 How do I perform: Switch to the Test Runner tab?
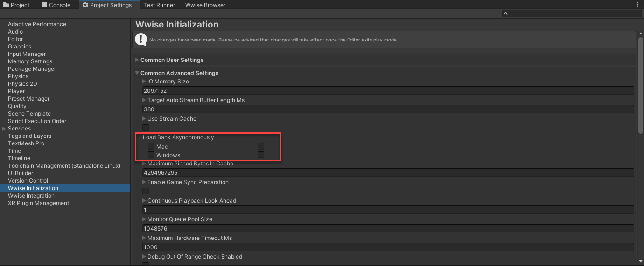coord(159,5)
